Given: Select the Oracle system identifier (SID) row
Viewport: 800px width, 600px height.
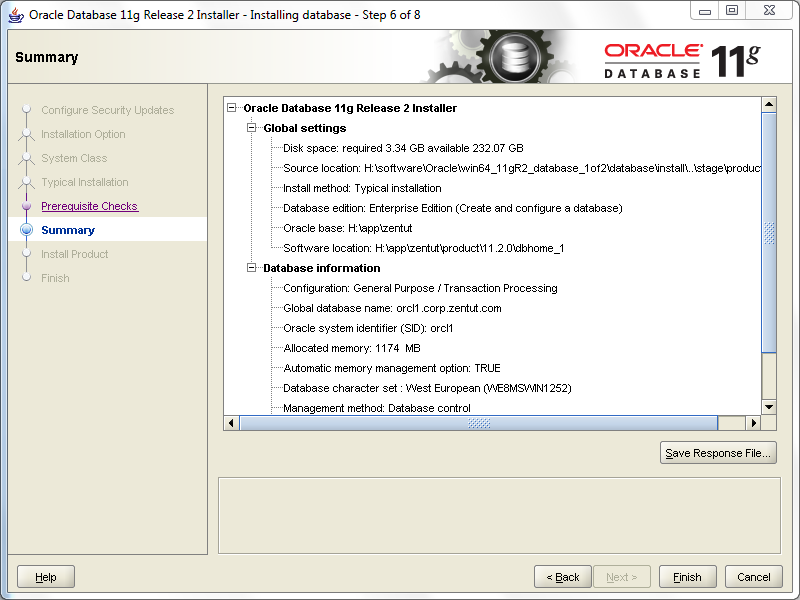Looking at the screenshot, I should pyautogui.click(x=368, y=328).
